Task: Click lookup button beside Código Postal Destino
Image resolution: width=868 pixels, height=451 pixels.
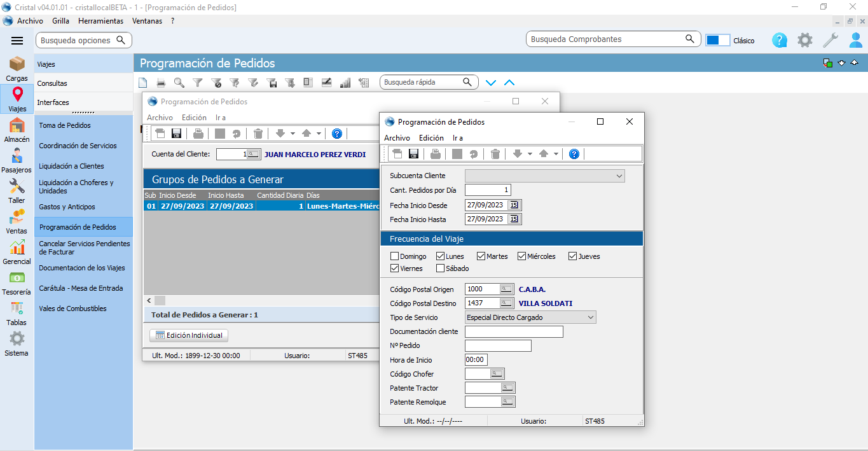Action: point(506,303)
